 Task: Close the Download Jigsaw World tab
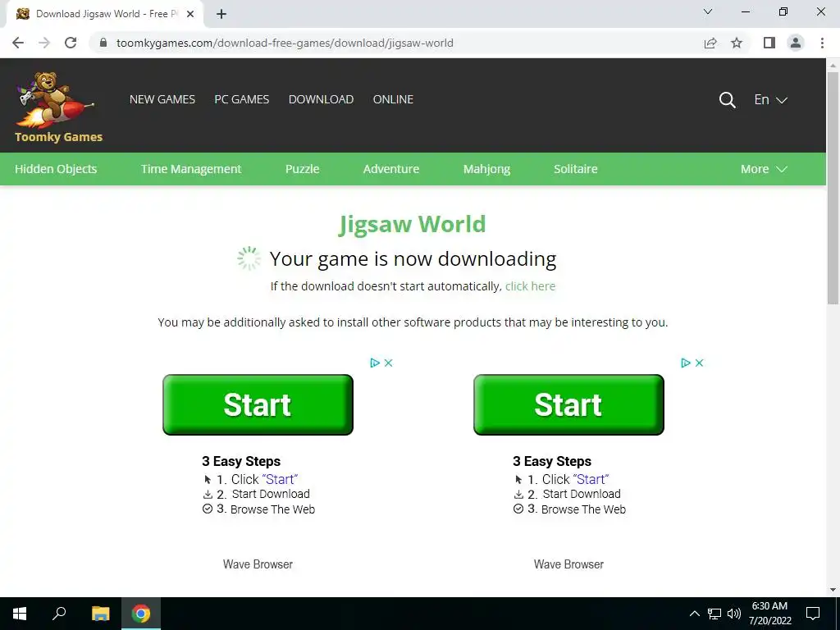point(190,14)
